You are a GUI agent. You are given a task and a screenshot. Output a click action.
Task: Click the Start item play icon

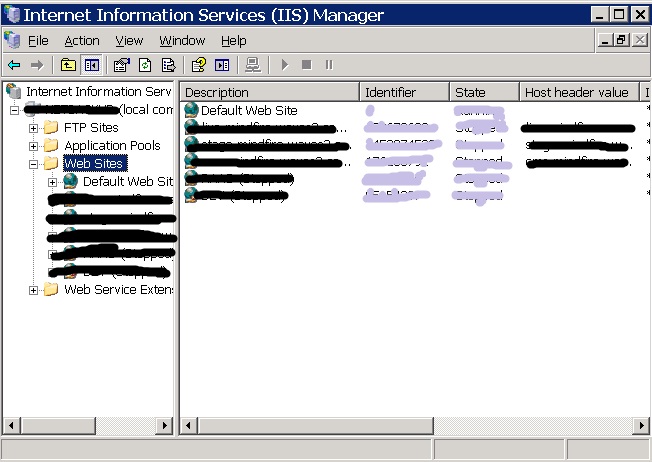(x=285, y=65)
